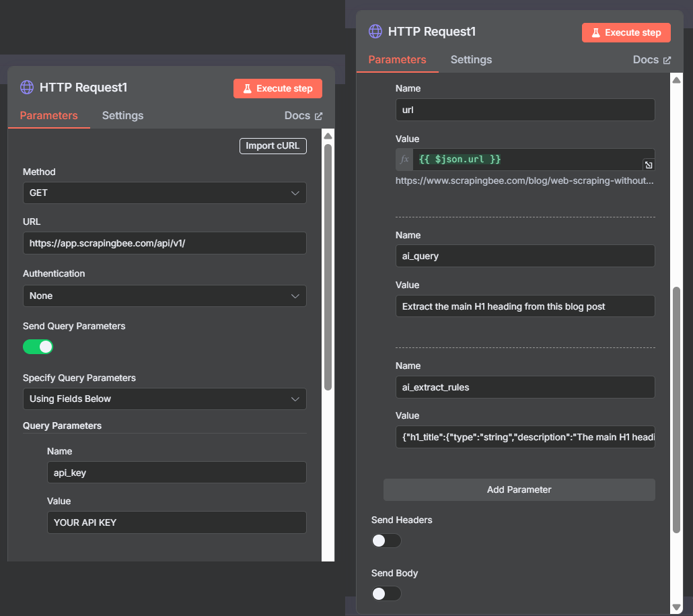
Task: Click the globe icon in the right panel header
Action: (x=375, y=32)
